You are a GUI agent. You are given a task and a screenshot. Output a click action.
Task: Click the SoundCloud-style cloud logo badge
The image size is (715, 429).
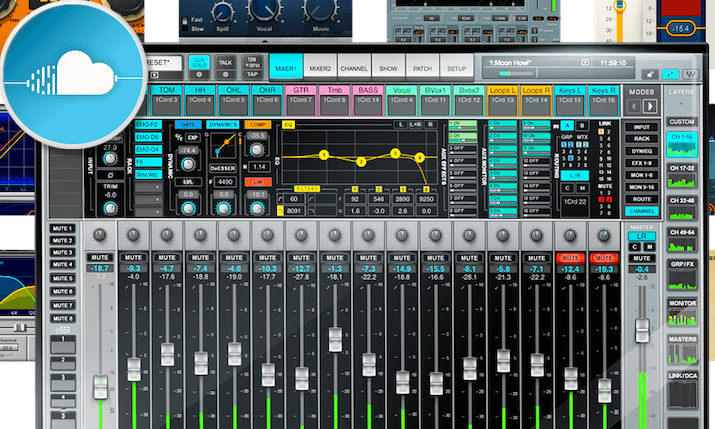pyautogui.click(x=73, y=76)
